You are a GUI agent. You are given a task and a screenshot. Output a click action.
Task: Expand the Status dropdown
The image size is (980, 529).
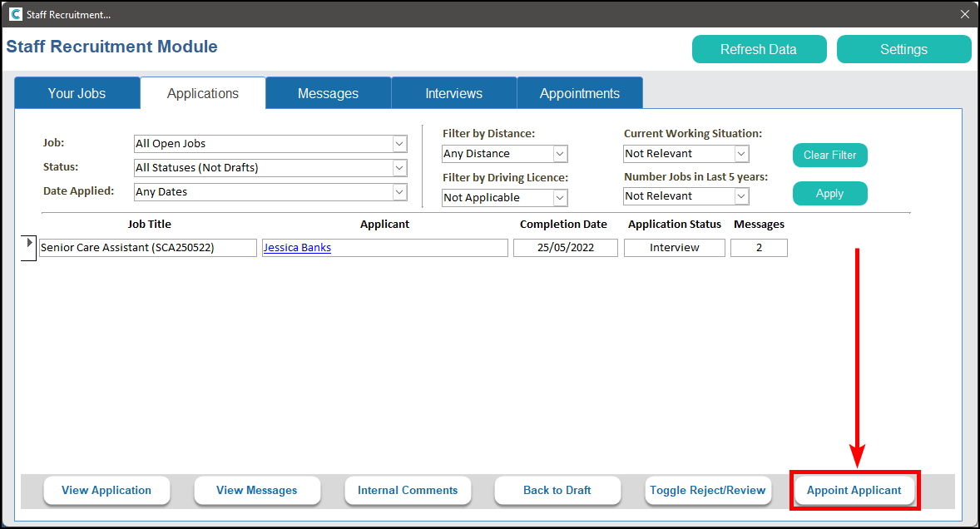click(x=399, y=168)
